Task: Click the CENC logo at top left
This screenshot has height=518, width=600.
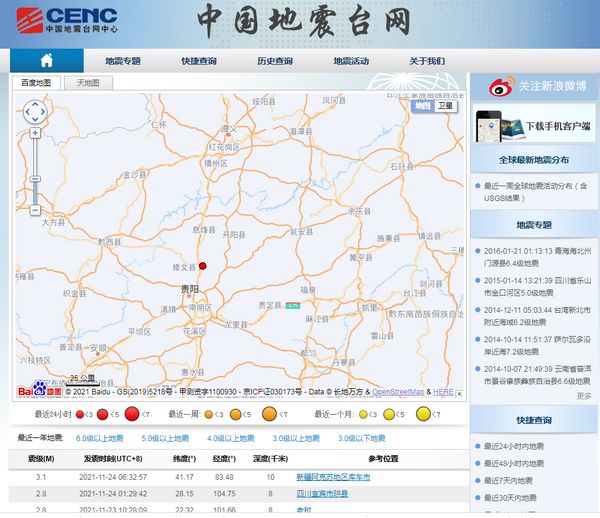Action: pyautogui.click(x=68, y=21)
